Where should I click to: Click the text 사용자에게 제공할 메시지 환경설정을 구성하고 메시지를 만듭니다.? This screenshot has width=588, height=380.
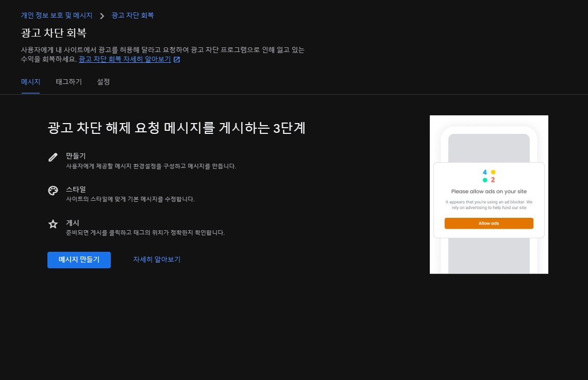pyautogui.click(x=151, y=166)
